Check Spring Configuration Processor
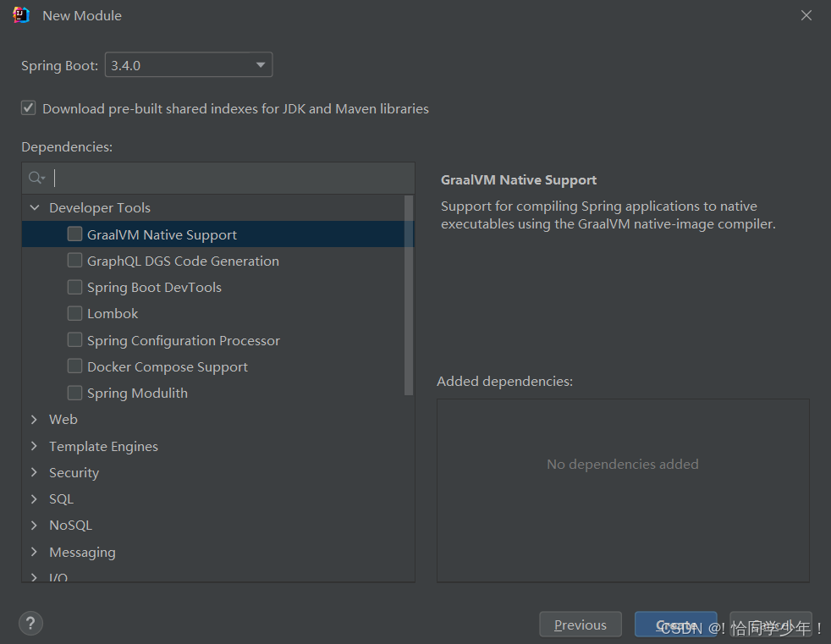Image resolution: width=831 pixels, height=644 pixels. pyautogui.click(x=74, y=339)
